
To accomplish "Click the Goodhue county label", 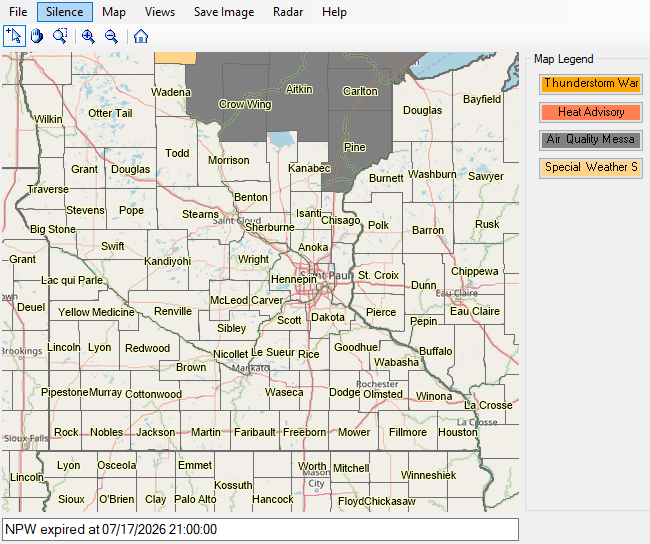I will pyautogui.click(x=356, y=347).
